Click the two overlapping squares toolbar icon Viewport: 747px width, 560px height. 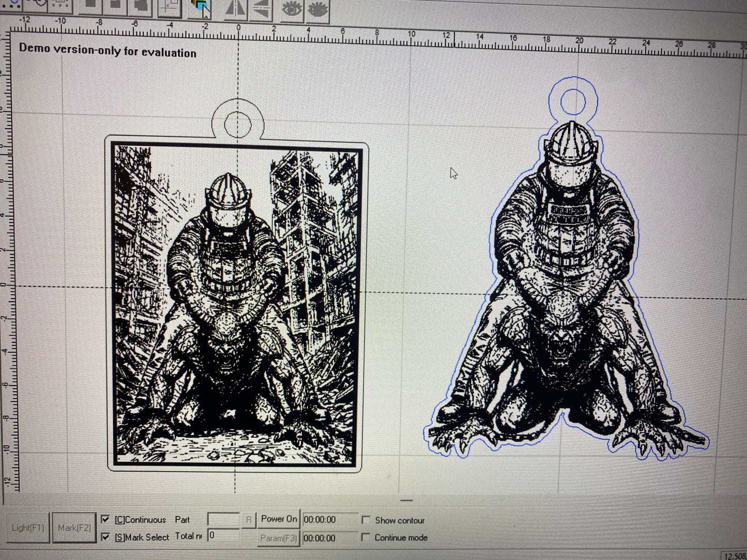coord(140,8)
